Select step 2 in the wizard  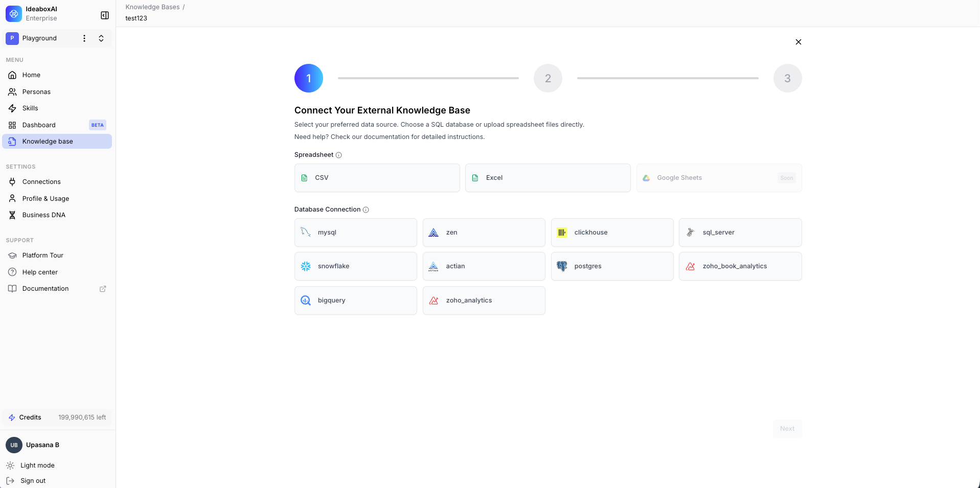click(x=548, y=78)
